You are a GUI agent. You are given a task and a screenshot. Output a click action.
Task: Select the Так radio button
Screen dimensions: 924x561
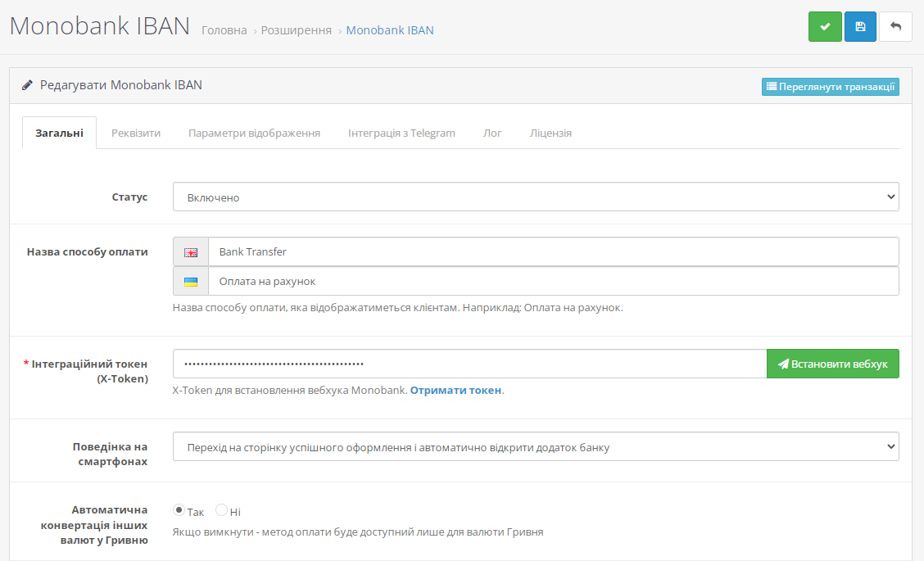(179, 509)
